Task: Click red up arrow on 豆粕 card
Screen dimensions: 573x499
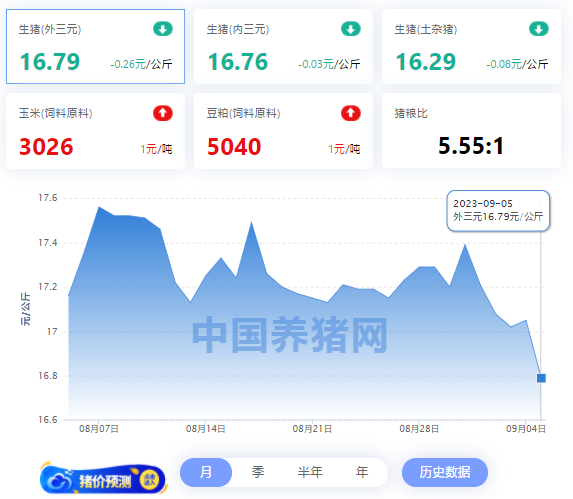Action: click(x=351, y=113)
